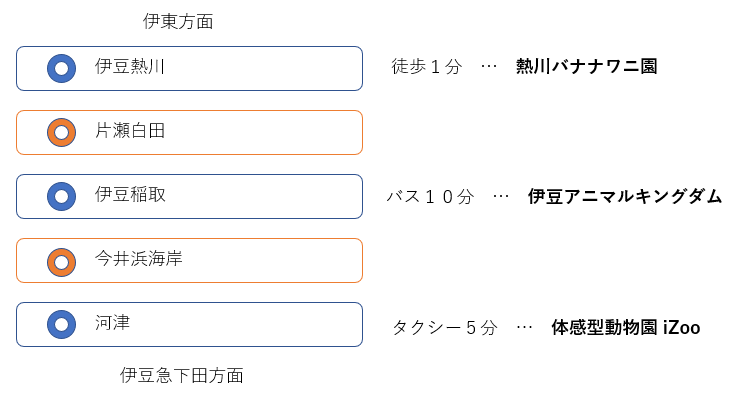This screenshot has height=404, width=755.
Task: Click the blue circle icon for 伊豆稲取
Action: point(61,196)
